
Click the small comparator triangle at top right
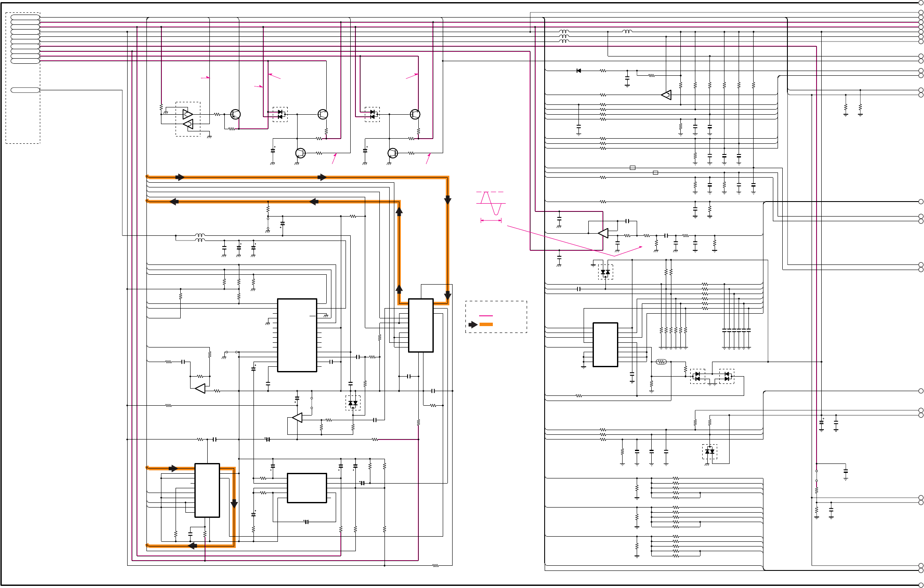[x=666, y=95]
